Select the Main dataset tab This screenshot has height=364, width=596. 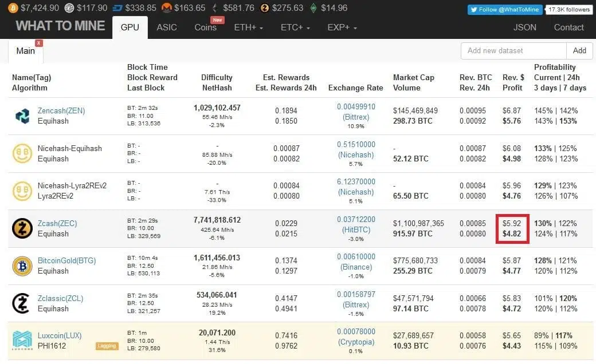[x=25, y=51]
